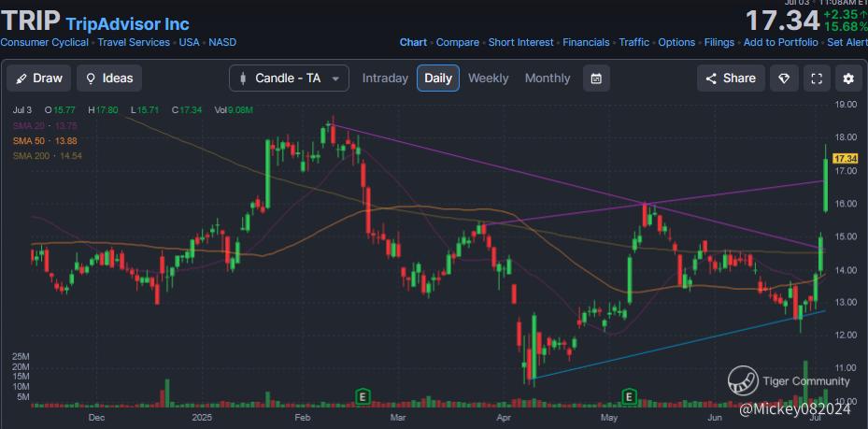Expand the Candle - TA chart type dropdown
The width and height of the screenshot is (868, 429).
pyautogui.click(x=289, y=79)
